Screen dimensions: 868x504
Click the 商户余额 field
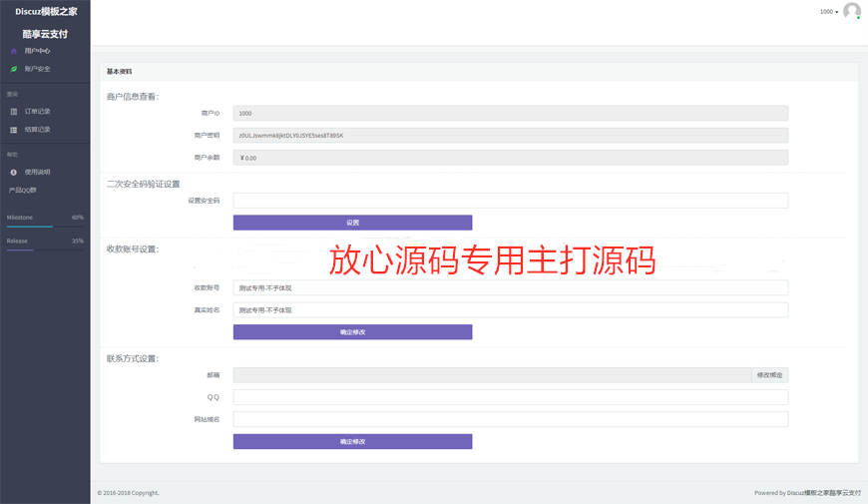point(511,158)
